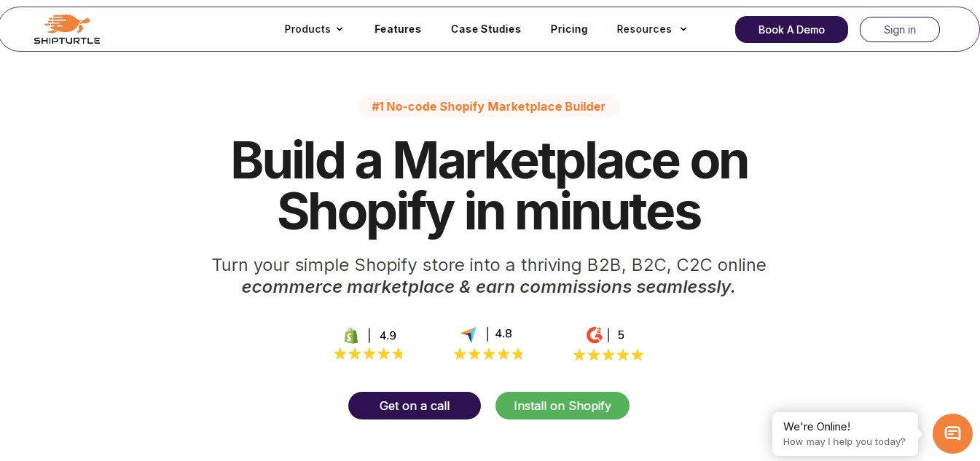Screen dimensions: 980x461
Task: Click the Get on a call button
Action: pos(415,406)
